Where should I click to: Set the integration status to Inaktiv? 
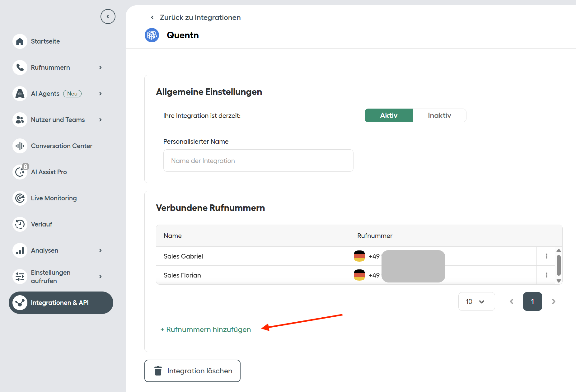click(439, 115)
